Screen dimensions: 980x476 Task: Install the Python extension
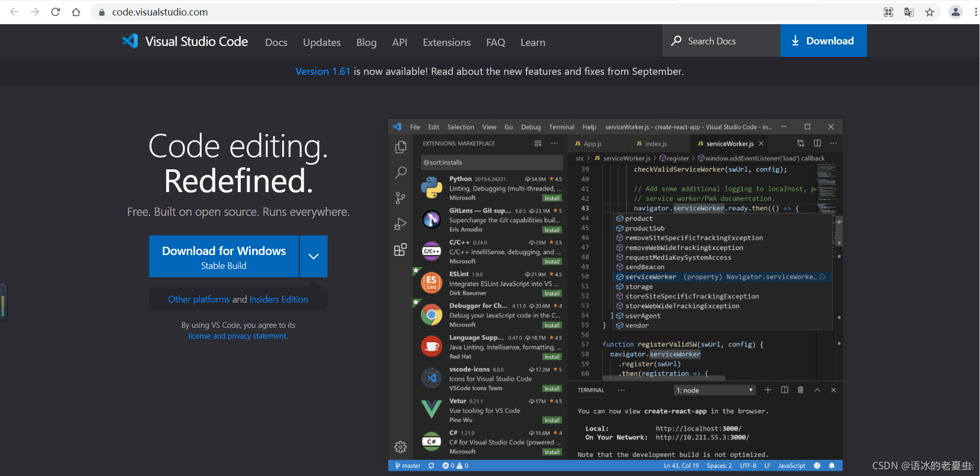point(552,198)
